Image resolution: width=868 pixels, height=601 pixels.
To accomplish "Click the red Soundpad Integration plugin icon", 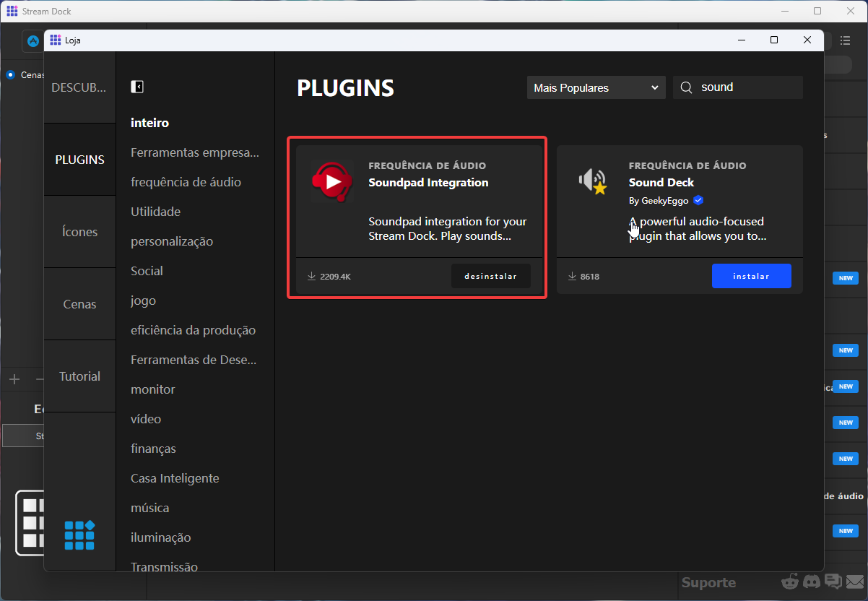I will click(332, 181).
